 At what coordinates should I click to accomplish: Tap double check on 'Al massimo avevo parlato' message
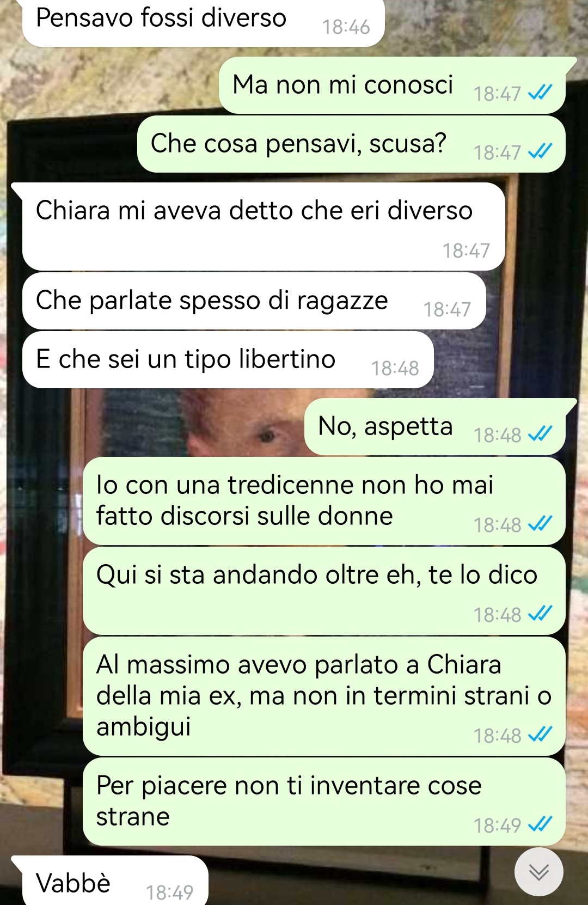pos(540,735)
